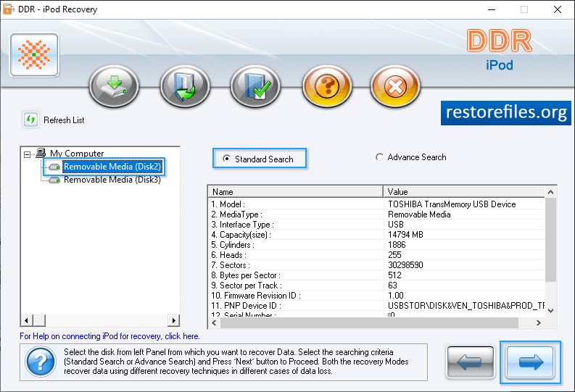Click the '63' sector per track value
The height and width of the screenshot is (392, 575).
pos(392,285)
